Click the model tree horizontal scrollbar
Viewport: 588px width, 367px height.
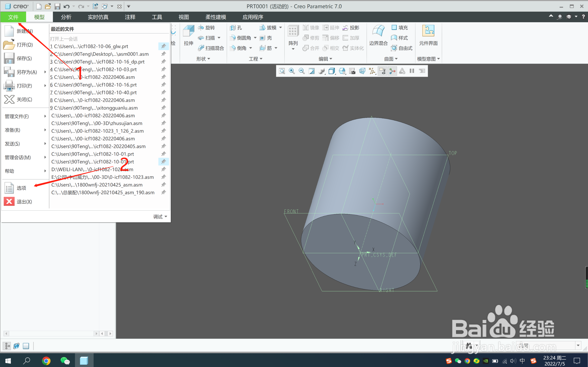tap(51, 333)
